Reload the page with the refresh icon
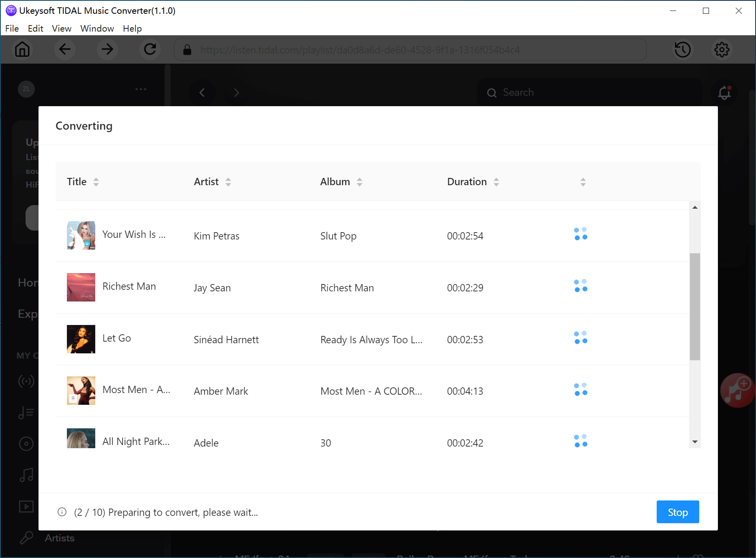 point(150,49)
